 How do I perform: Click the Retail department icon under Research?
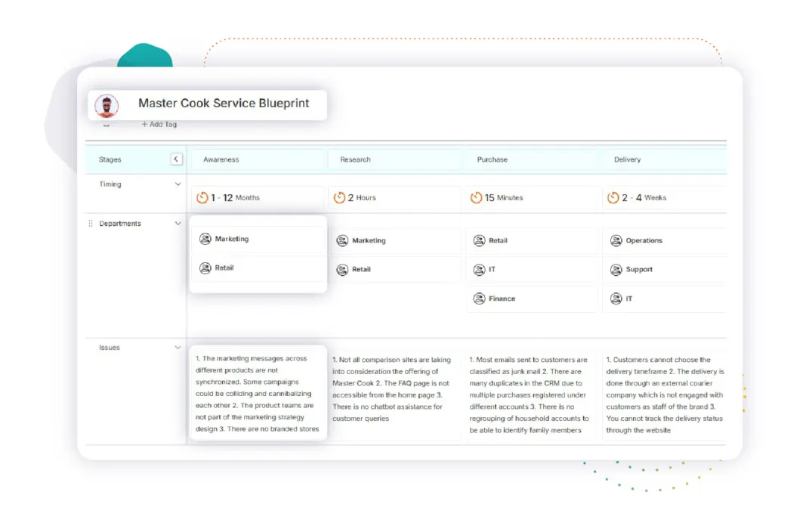click(x=343, y=269)
